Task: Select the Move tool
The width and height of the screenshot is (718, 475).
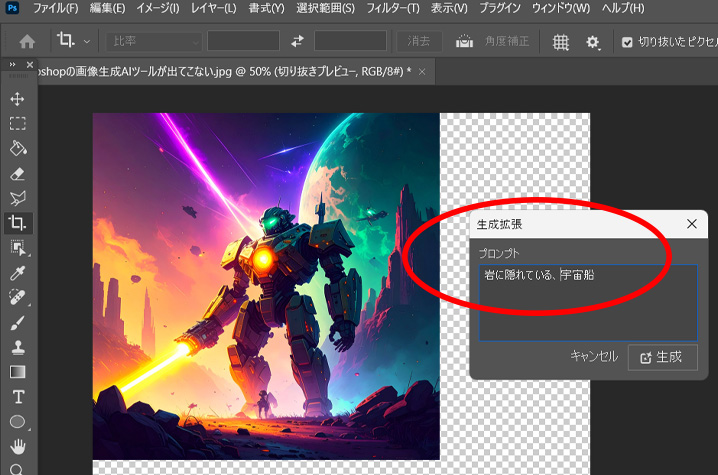Action: (17, 99)
